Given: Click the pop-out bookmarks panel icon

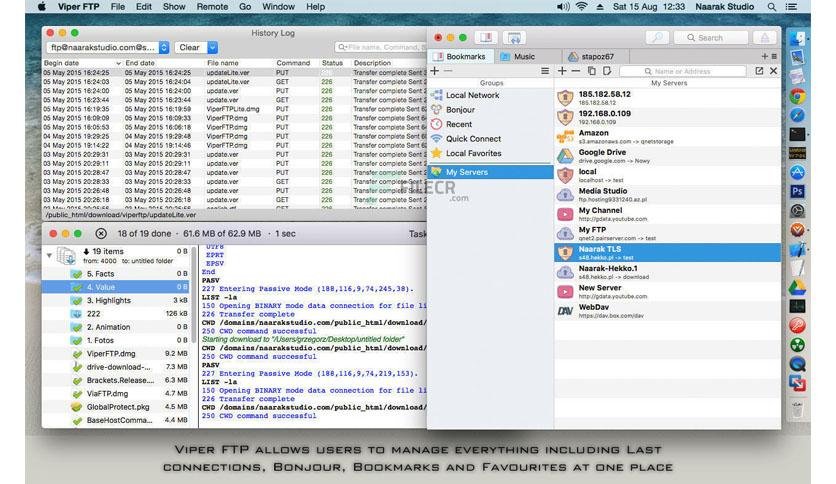Looking at the screenshot, I should [759, 71].
